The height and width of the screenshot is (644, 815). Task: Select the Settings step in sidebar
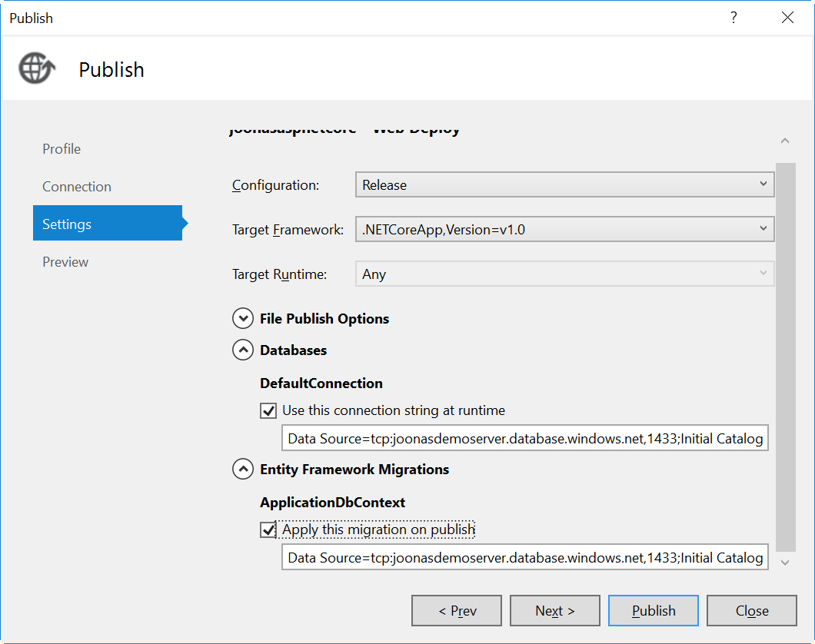108,224
